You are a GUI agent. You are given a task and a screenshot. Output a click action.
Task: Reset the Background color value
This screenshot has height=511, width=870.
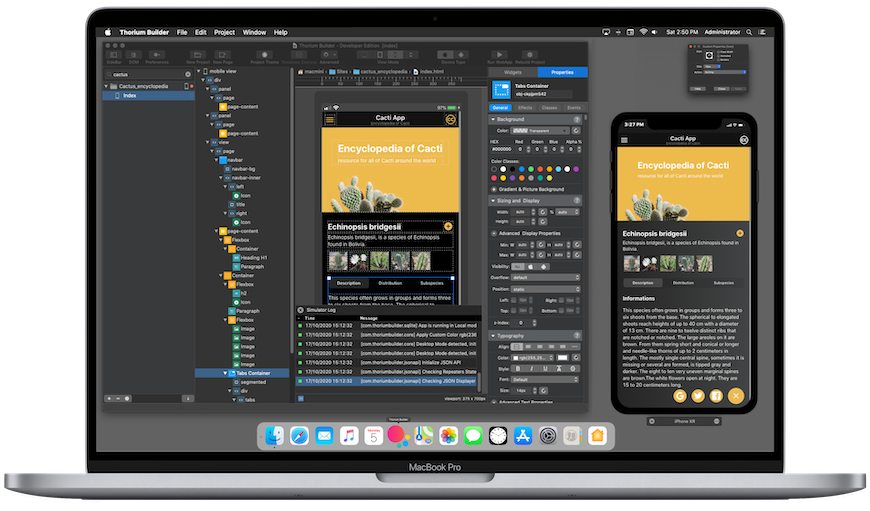[x=576, y=131]
